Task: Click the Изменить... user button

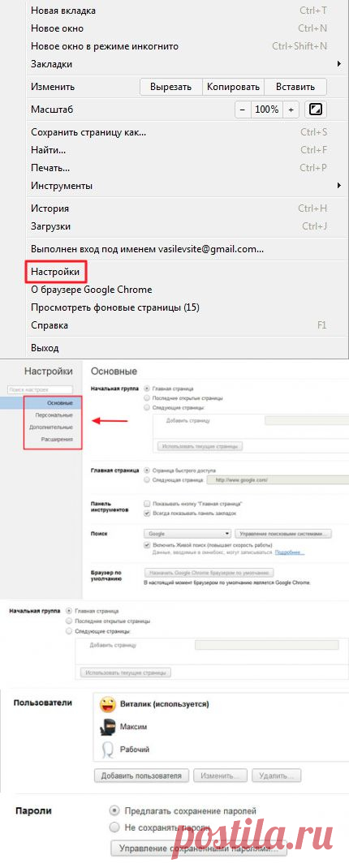Action: tap(221, 775)
